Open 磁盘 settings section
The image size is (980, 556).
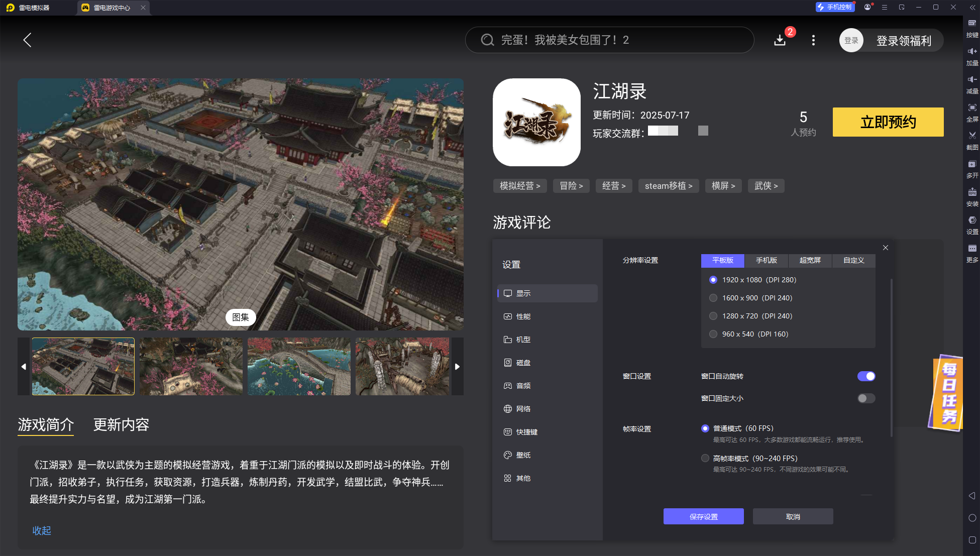[548, 363]
